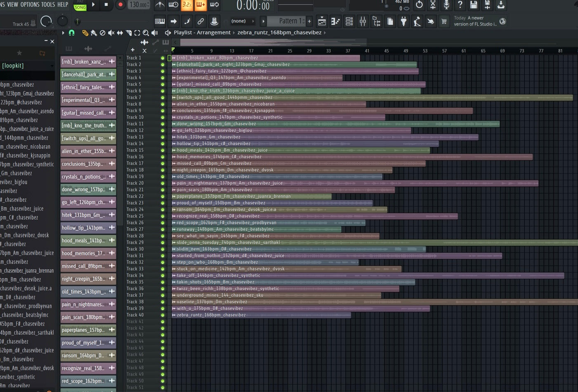This screenshot has width=578, height=392.
Task: Open the plugin picker plug icon
Action: coord(403,21)
